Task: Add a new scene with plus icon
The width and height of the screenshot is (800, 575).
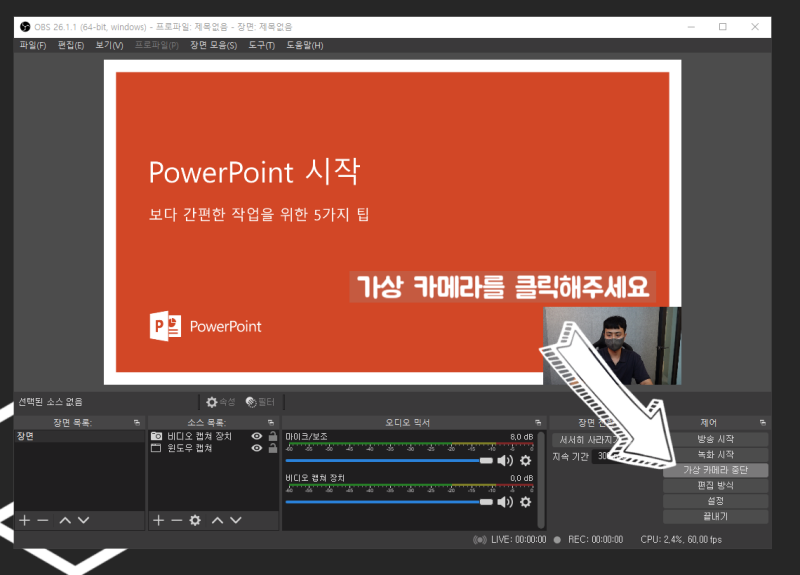Action: (x=24, y=520)
